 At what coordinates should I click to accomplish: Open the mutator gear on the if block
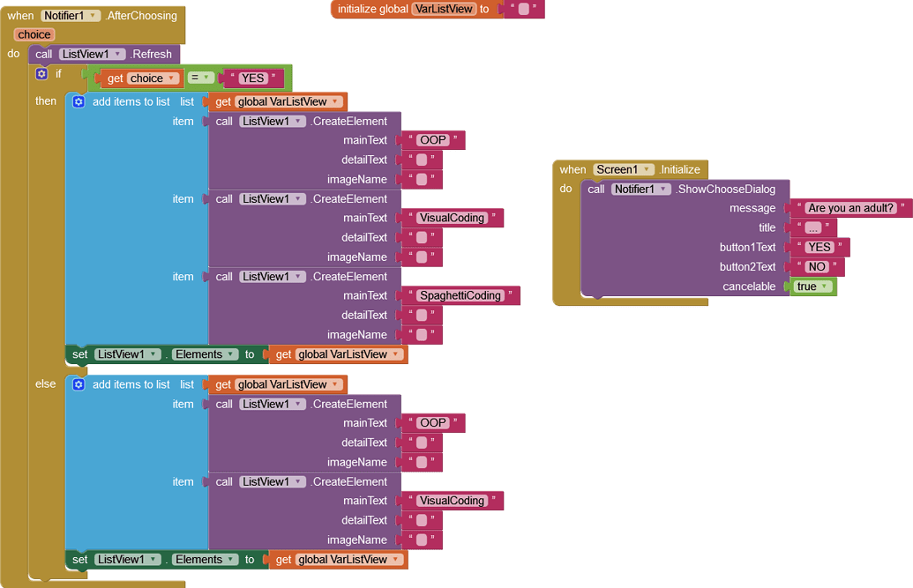[41, 74]
